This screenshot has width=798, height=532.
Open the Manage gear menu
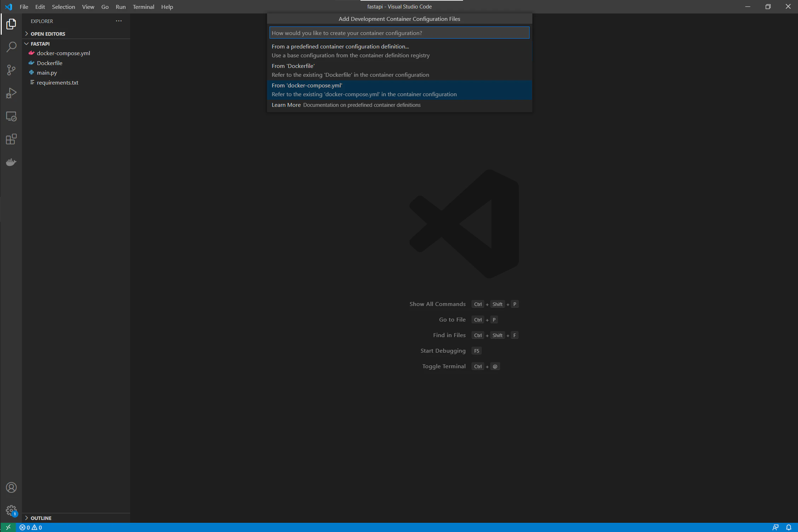tap(11, 510)
